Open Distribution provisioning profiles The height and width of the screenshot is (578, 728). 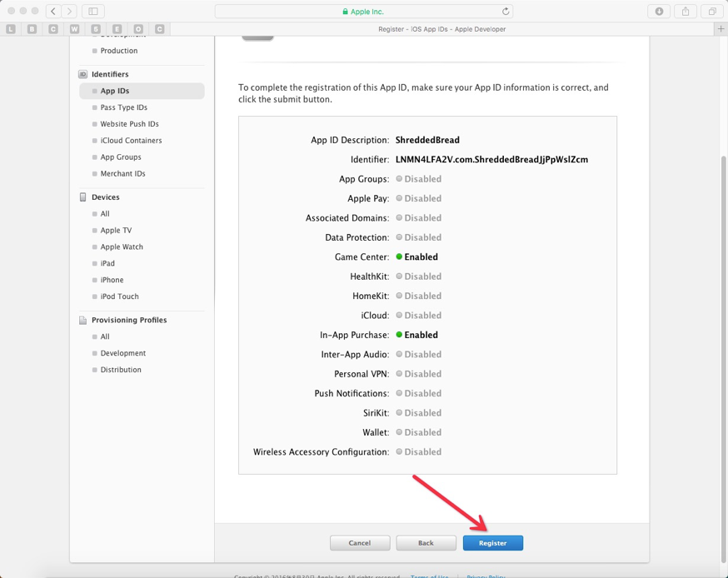click(x=121, y=370)
